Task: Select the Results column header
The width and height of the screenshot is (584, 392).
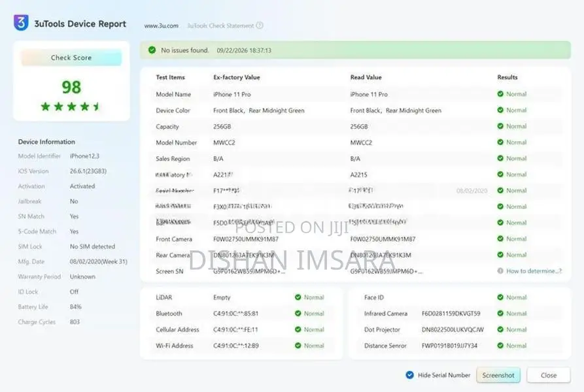Action: coord(507,77)
